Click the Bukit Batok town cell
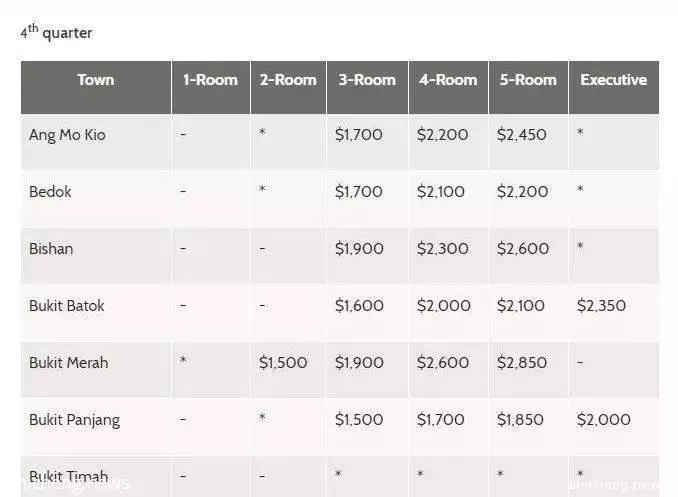678x497 pixels. tap(67, 306)
